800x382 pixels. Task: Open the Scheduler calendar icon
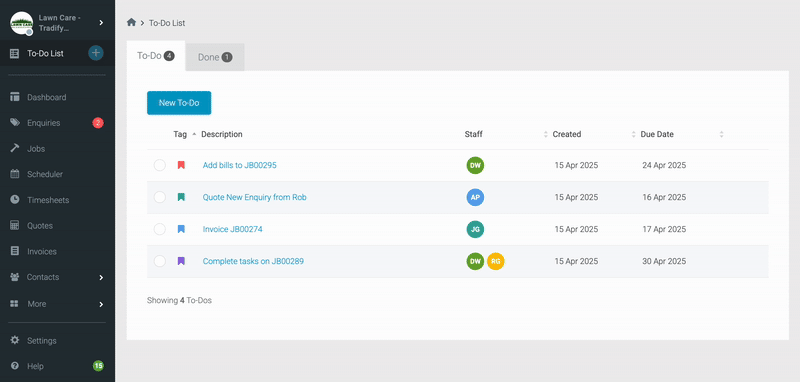15,174
